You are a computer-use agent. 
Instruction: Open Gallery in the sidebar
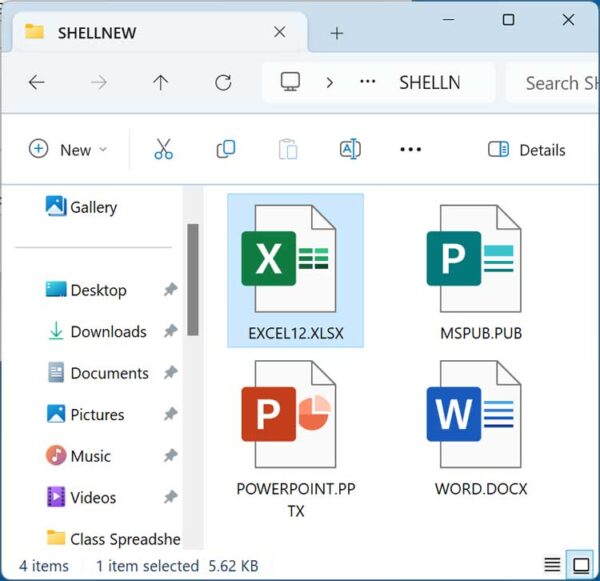tap(81, 207)
